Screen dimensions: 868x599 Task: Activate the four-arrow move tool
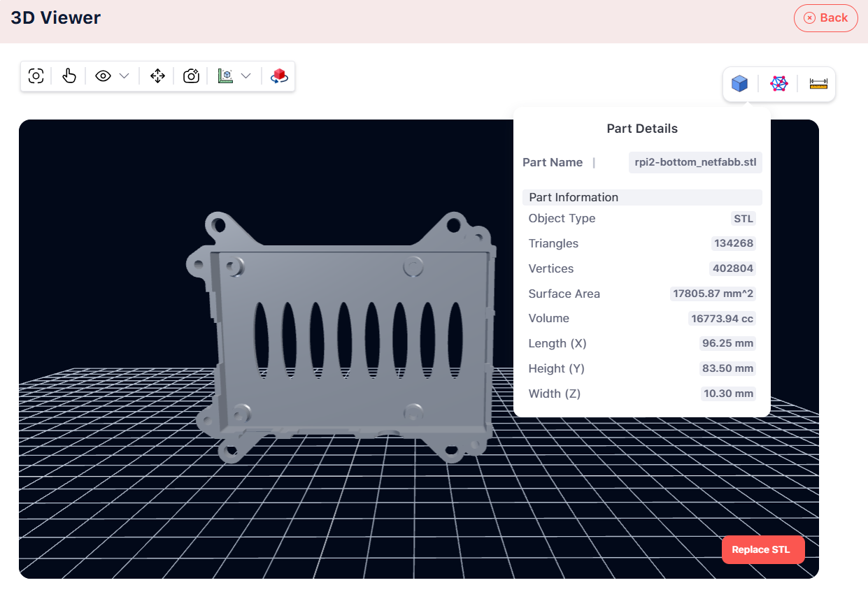[157, 76]
